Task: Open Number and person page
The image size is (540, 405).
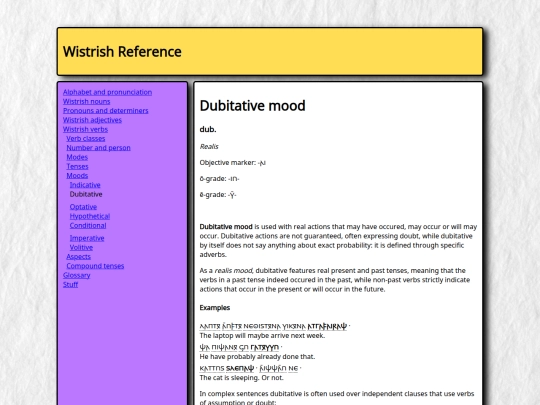Action: pos(98,148)
